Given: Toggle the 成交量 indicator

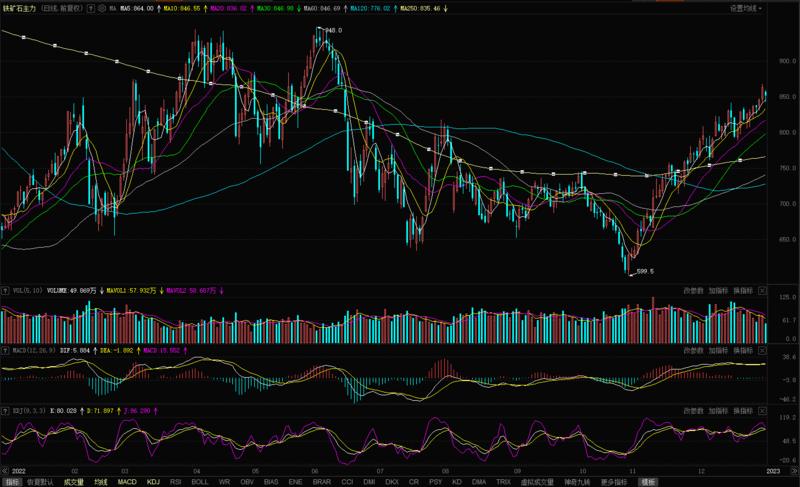Looking at the screenshot, I should point(73,482).
